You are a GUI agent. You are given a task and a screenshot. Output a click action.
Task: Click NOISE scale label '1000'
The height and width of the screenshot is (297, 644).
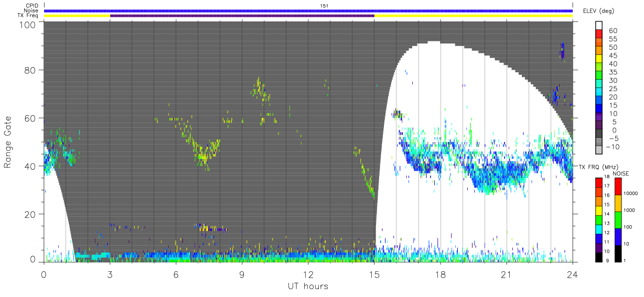tap(630, 211)
